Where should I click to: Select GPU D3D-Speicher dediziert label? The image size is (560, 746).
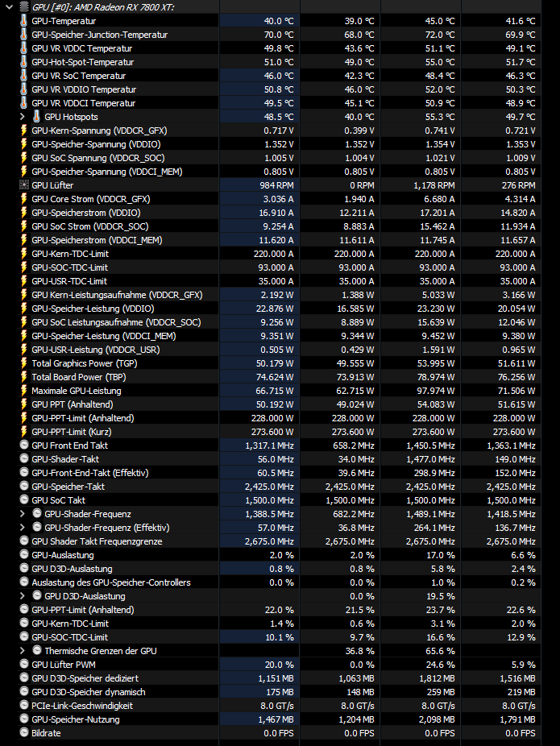pyautogui.click(x=85, y=678)
